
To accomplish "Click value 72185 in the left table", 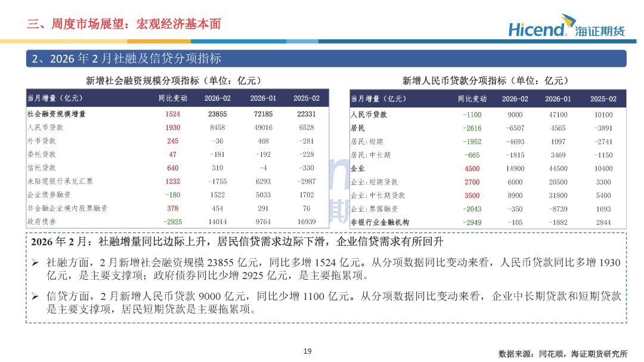I will (x=264, y=114).
